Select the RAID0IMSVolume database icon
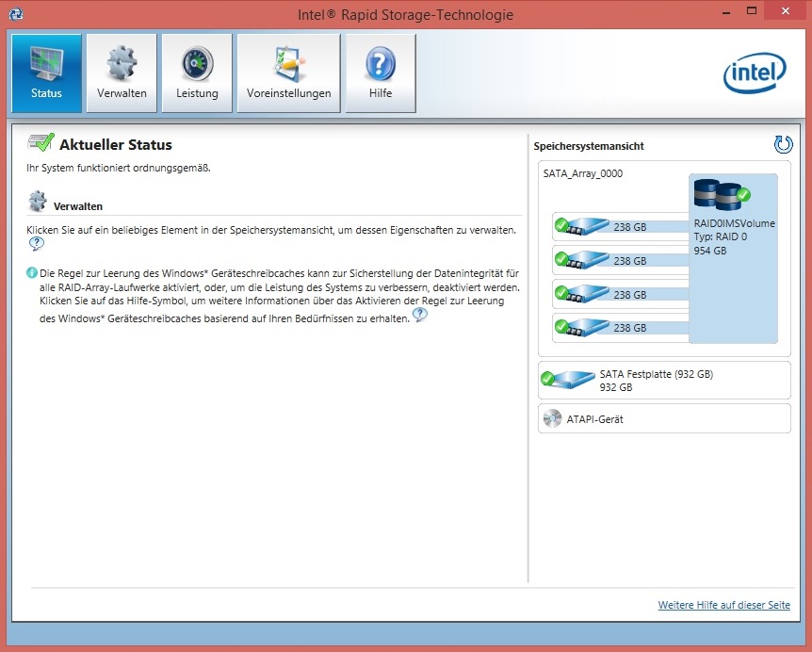Screen dimensions: 812x652 [x=722, y=194]
